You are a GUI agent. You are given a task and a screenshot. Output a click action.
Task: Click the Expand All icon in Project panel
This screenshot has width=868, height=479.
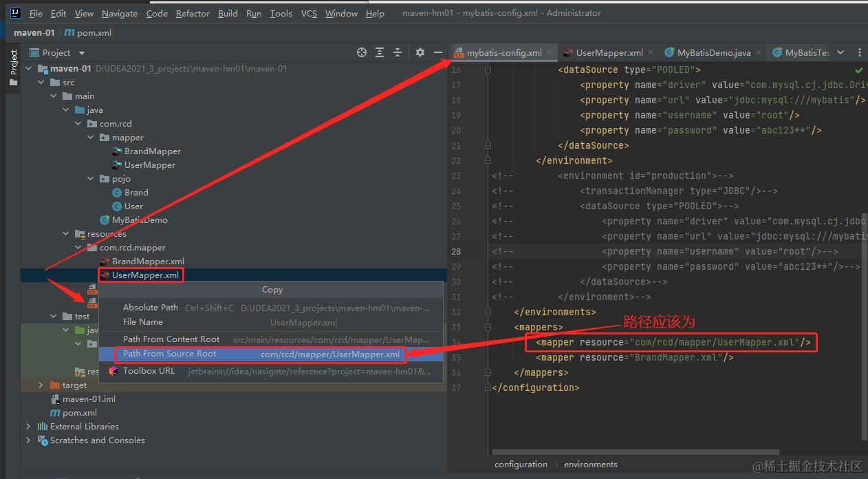(x=380, y=52)
